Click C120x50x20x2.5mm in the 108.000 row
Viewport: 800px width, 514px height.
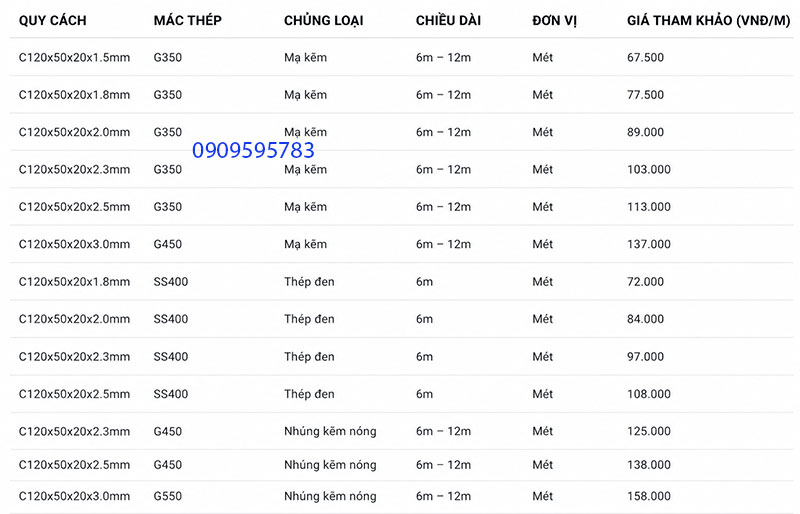pos(74,394)
